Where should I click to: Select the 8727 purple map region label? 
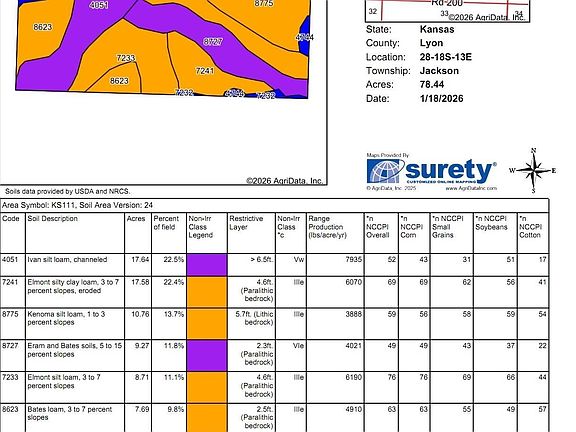pyautogui.click(x=213, y=42)
